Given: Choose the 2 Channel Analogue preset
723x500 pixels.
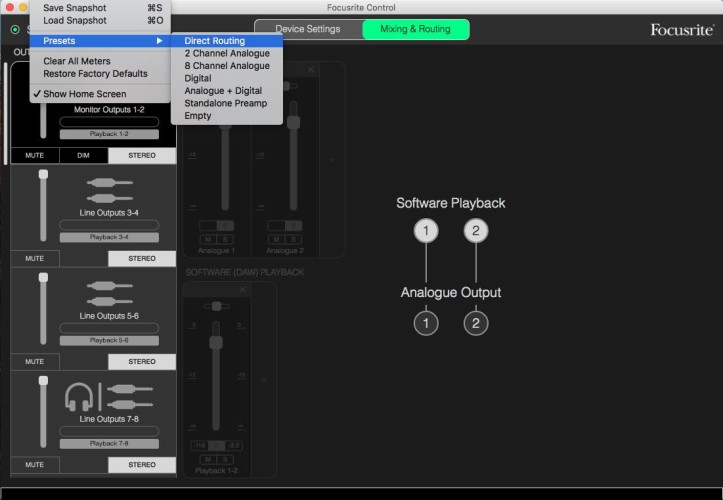Looking at the screenshot, I should tap(226, 54).
